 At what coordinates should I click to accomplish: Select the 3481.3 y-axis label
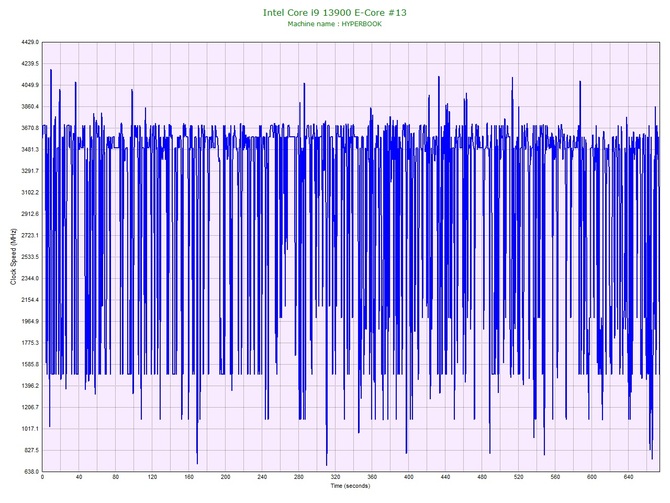(30, 149)
